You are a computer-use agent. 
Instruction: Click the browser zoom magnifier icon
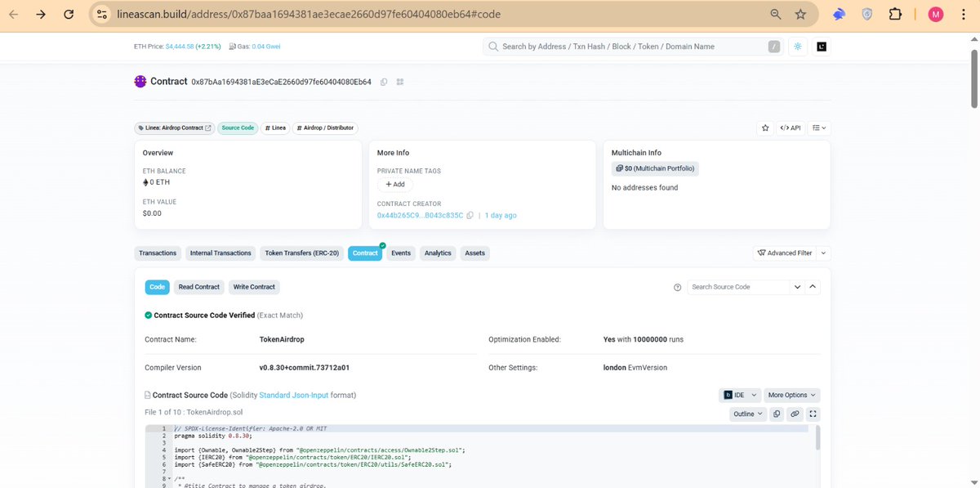click(x=775, y=15)
